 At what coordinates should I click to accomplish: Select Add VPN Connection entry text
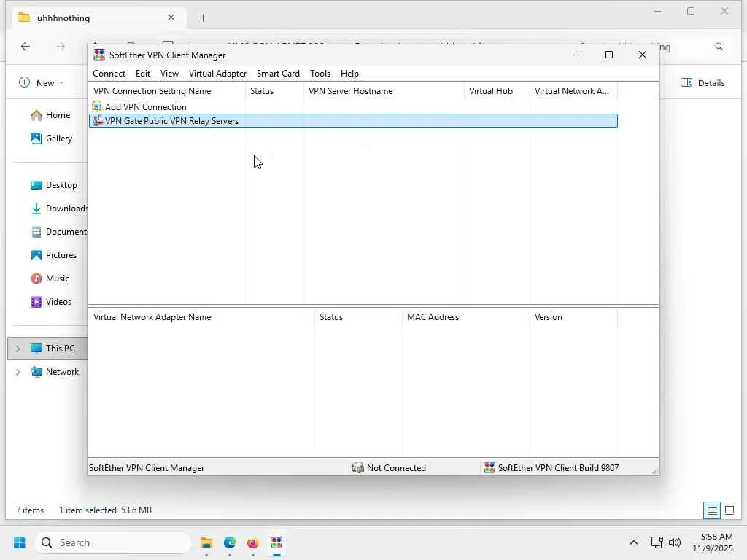pos(145,106)
